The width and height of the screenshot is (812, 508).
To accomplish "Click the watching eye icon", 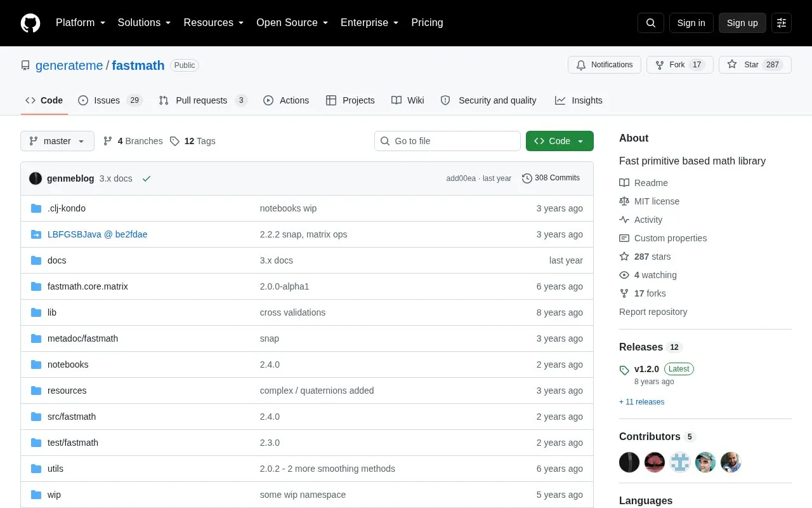I will (x=624, y=275).
